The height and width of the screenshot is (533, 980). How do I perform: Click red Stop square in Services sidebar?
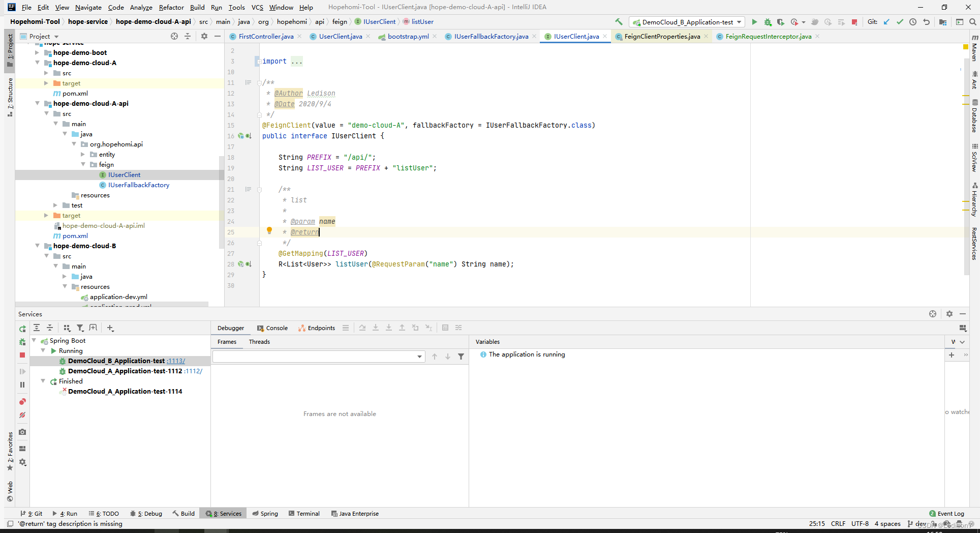coord(22,355)
